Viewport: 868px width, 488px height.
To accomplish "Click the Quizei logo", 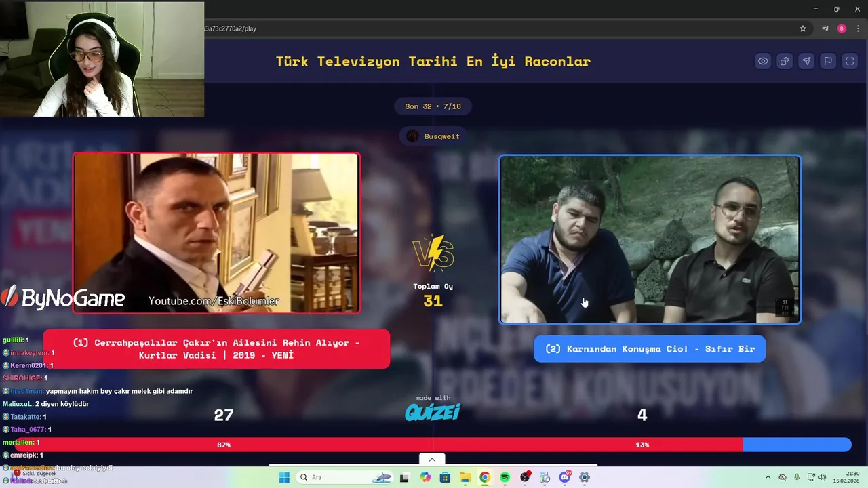I will point(433,411).
